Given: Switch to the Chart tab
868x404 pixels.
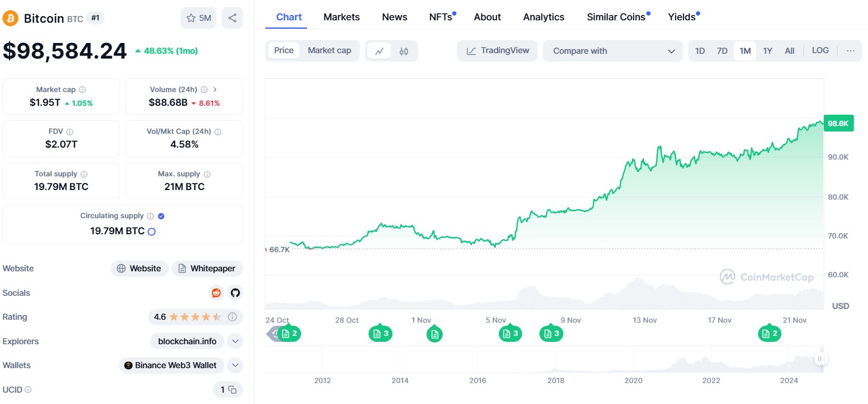Looking at the screenshot, I should 289,17.
